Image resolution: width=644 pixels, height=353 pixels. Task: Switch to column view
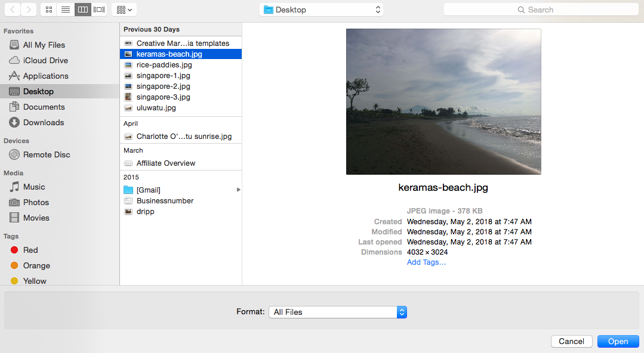tap(82, 10)
